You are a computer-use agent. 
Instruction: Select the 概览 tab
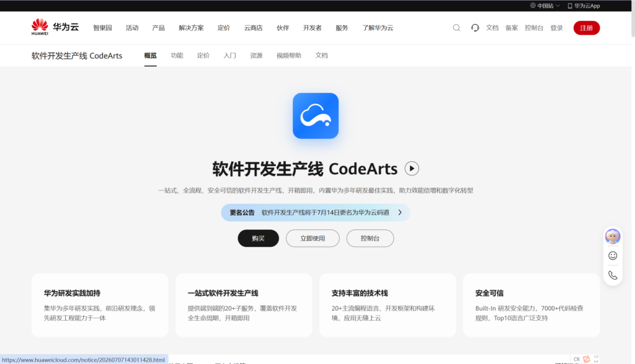[x=150, y=55]
